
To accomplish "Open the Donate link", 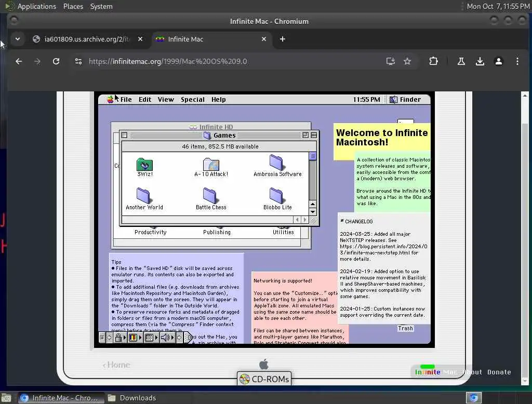I will 499,372.
